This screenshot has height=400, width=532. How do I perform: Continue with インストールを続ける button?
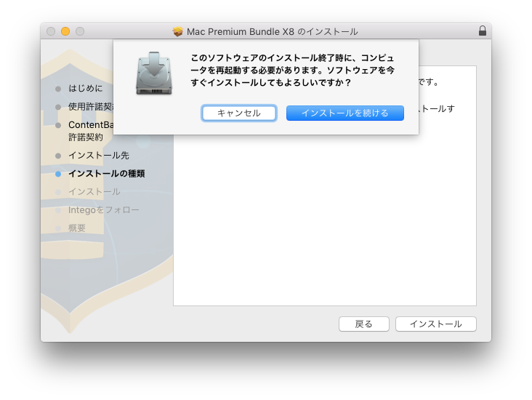click(x=345, y=113)
